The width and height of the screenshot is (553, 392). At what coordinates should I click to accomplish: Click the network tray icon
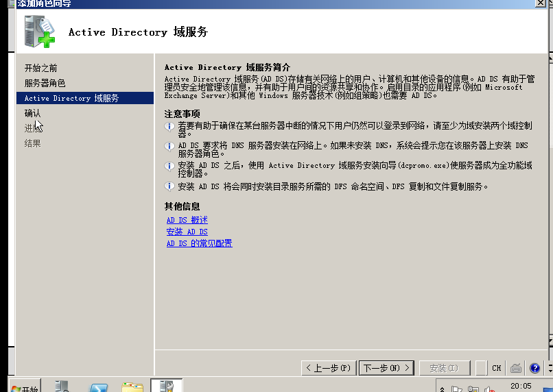[473, 389]
